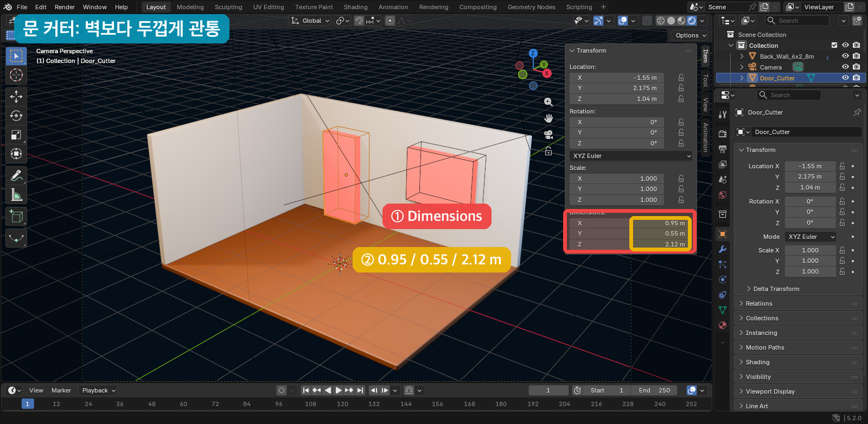
Task: Expand Back_Wall_6x2_8m in outliner
Action: pos(742,56)
